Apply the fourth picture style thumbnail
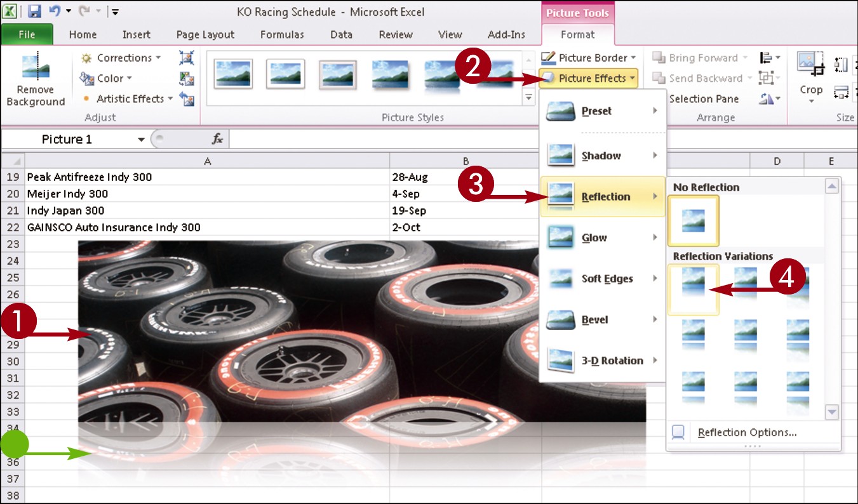The height and width of the screenshot is (504, 858). tap(390, 74)
